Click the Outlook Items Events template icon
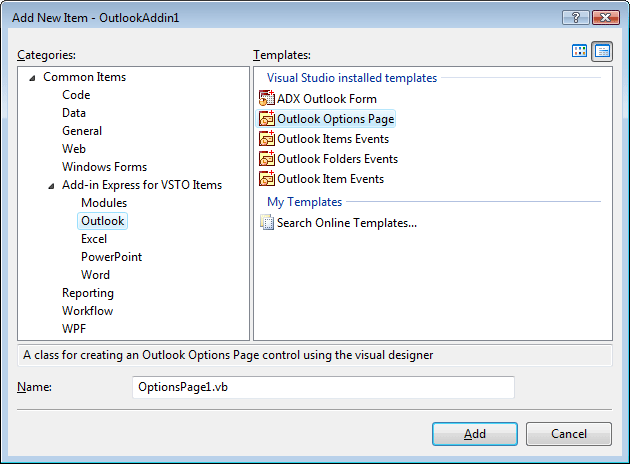The height and width of the screenshot is (464, 630). 267,139
